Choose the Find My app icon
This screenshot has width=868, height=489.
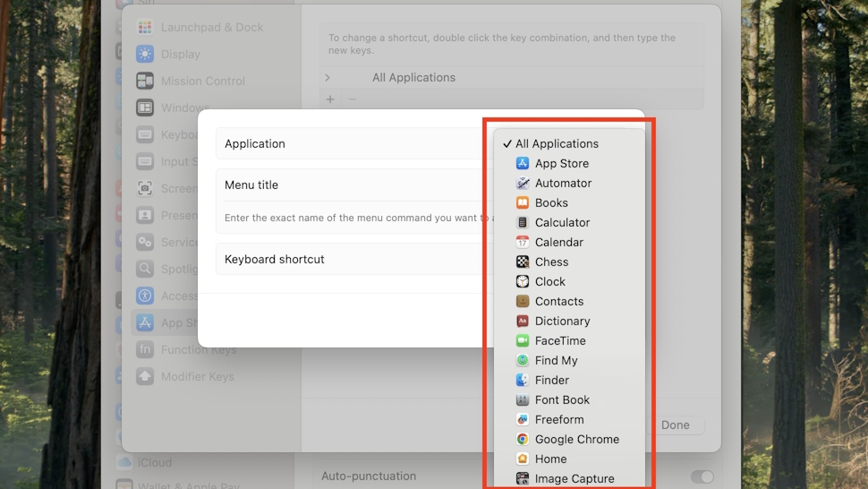tap(522, 360)
